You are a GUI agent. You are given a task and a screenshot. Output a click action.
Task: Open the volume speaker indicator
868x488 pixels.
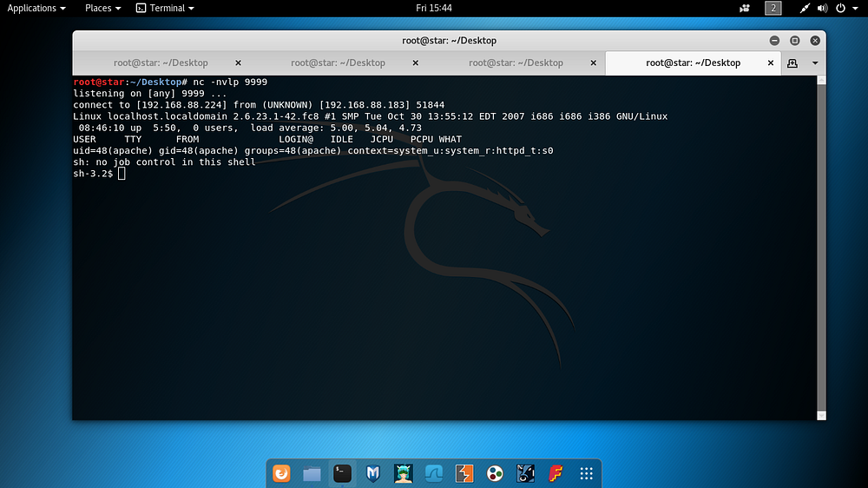tap(823, 8)
